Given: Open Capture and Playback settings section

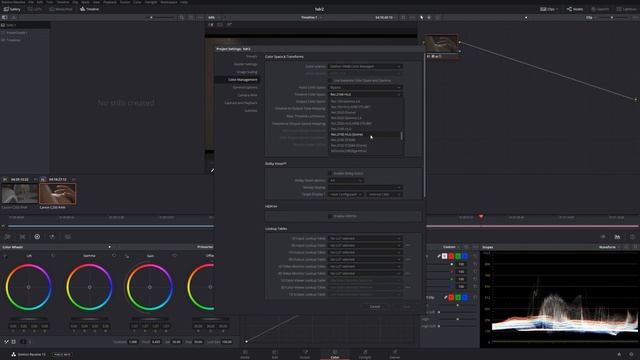Looking at the screenshot, I should (x=241, y=103).
